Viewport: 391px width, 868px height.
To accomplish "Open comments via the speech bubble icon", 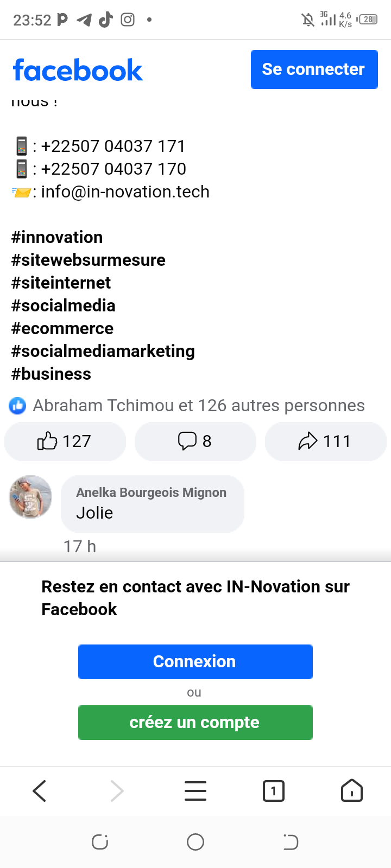I will click(x=195, y=442).
